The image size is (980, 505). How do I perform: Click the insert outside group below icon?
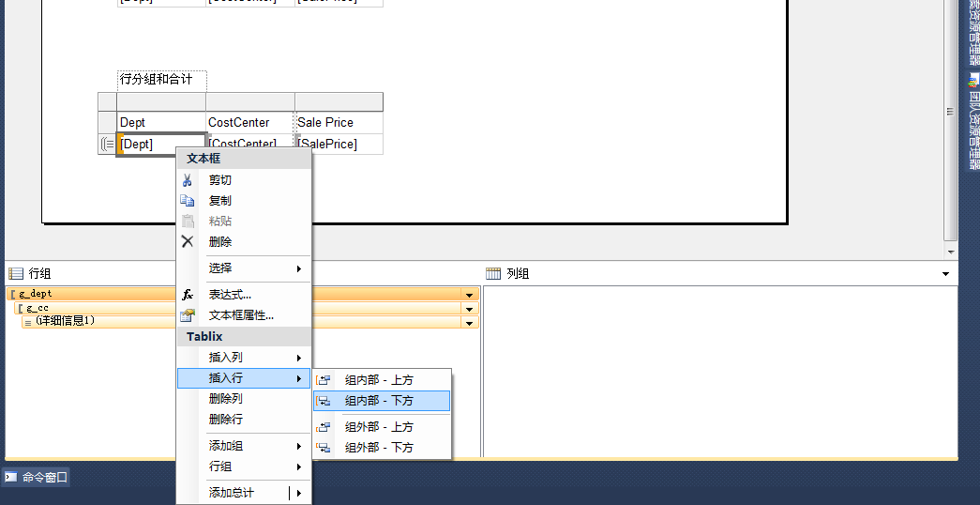click(x=324, y=448)
